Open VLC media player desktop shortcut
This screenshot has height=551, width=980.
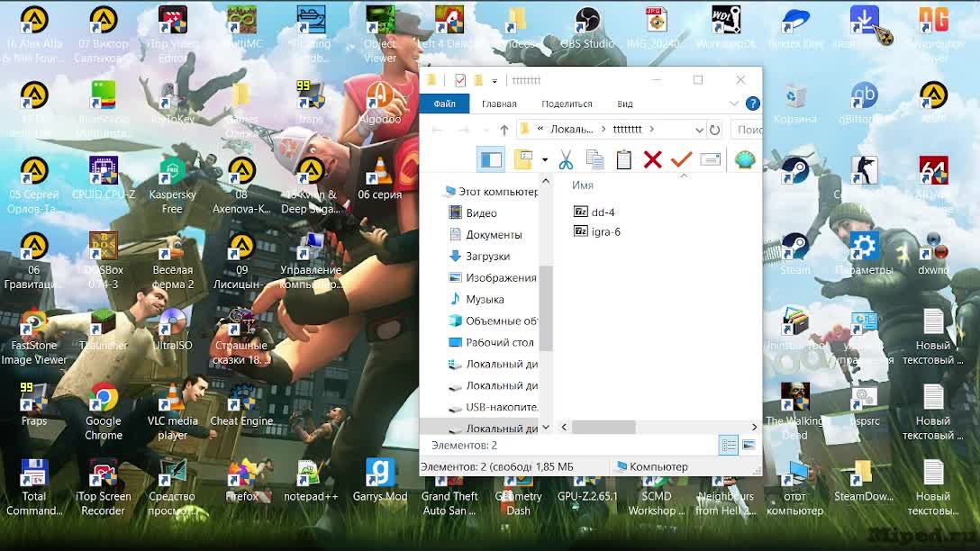[x=173, y=412]
